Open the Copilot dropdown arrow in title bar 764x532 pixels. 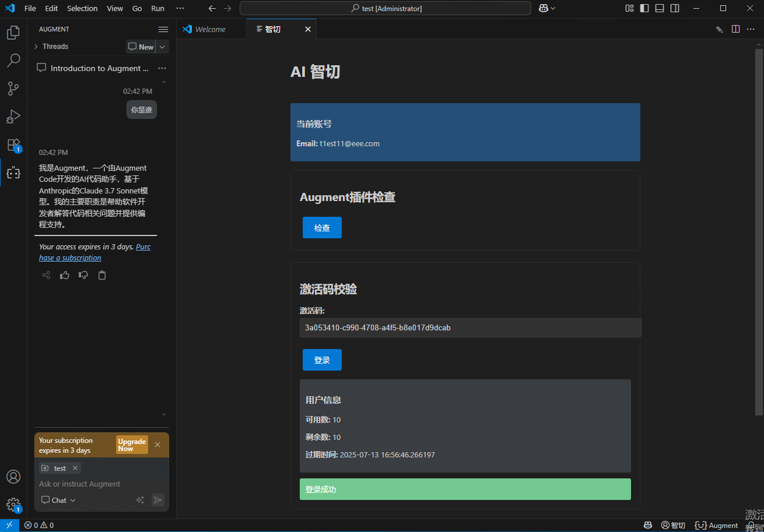point(553,8)
